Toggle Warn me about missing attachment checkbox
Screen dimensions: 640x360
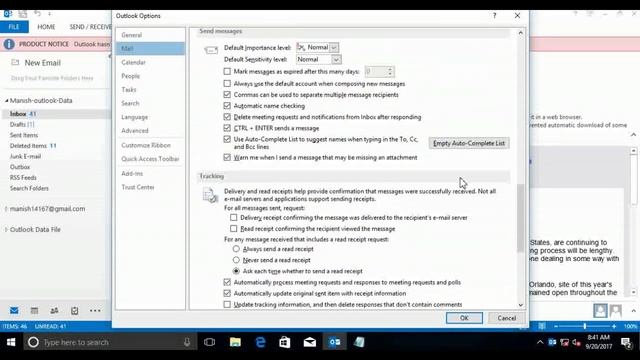[x=227, y=158]
